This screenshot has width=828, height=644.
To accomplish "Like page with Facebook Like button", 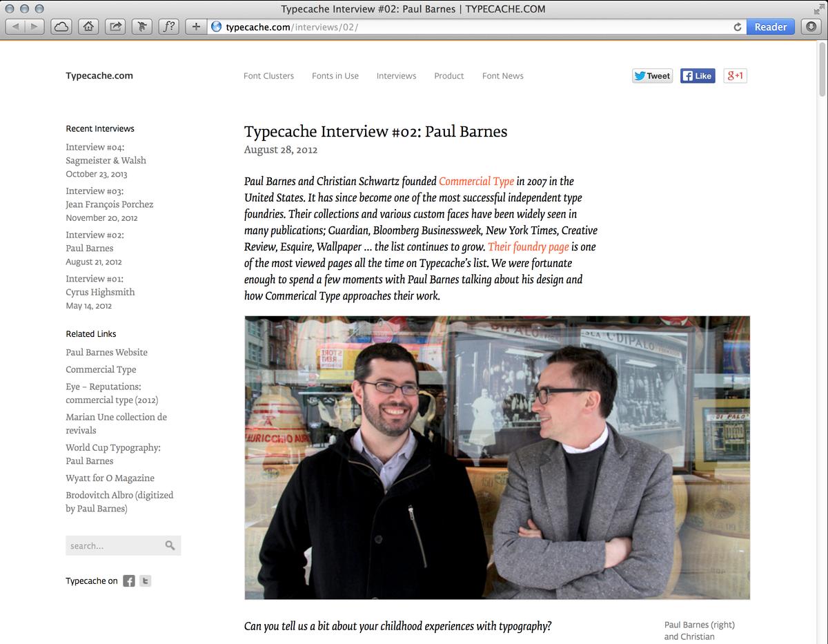I will point(698,76).
